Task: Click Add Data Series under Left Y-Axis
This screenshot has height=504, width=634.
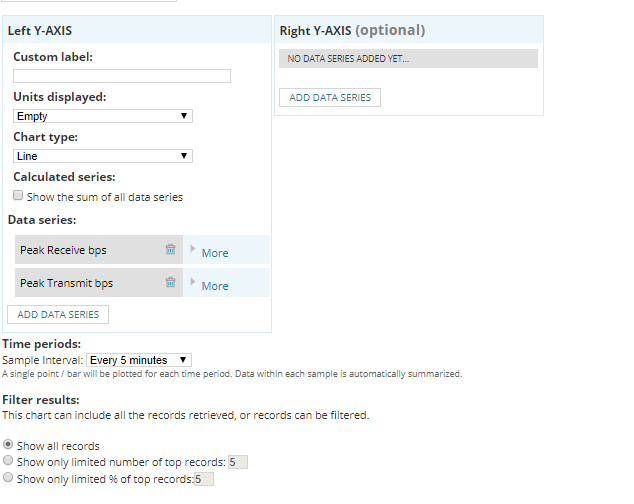Action: 58,314
